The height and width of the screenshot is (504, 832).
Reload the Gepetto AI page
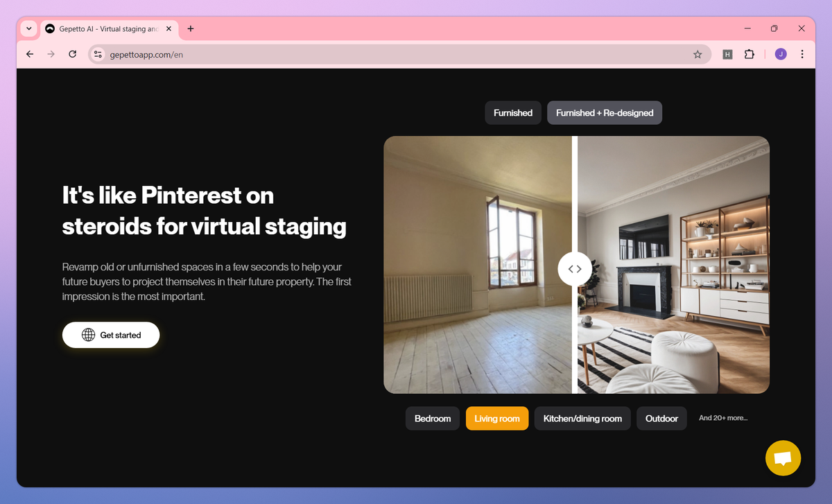pos(72,53)
